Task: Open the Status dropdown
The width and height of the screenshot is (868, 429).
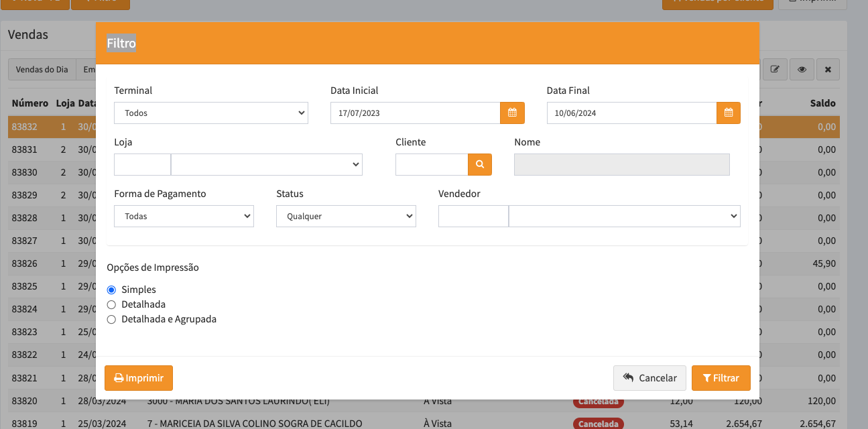Action: coord(346,217)
